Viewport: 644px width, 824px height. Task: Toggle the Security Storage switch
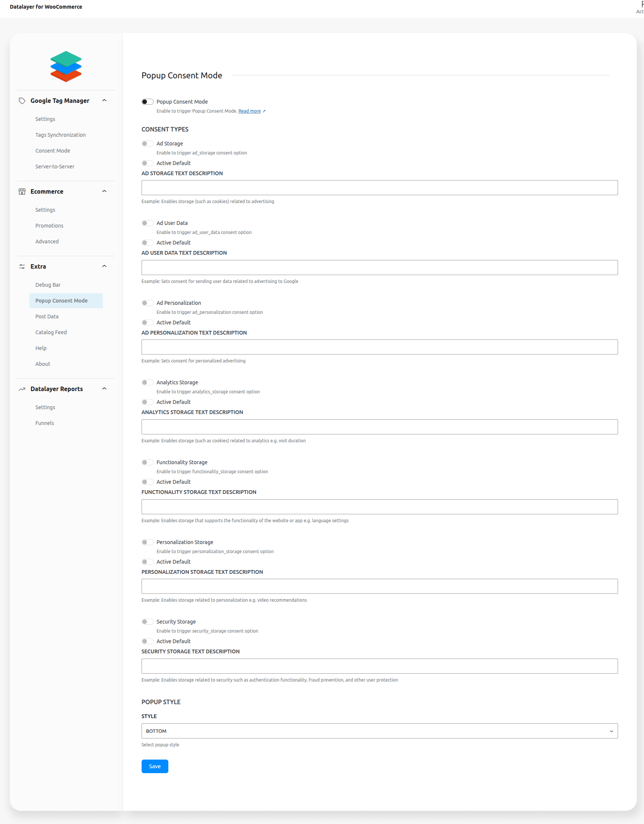pos(147,622)
